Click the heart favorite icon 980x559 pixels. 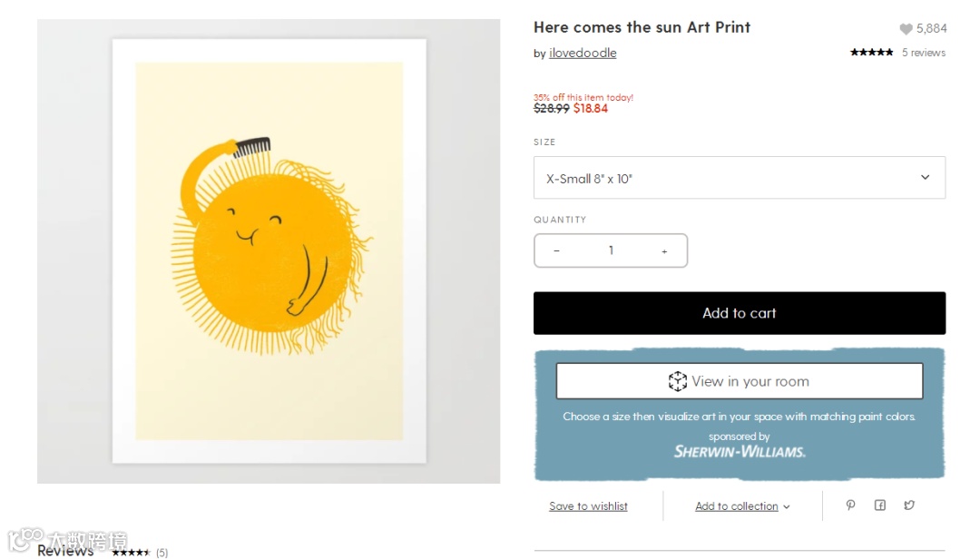point(906,29)
